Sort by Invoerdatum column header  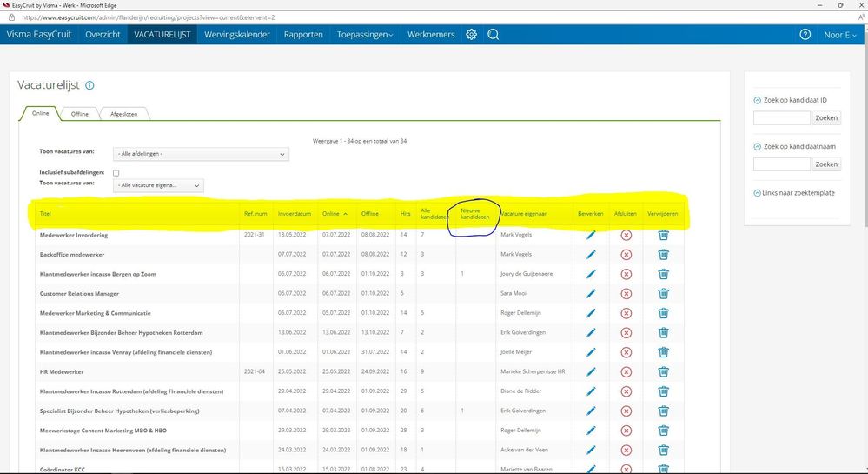[295, 213]
